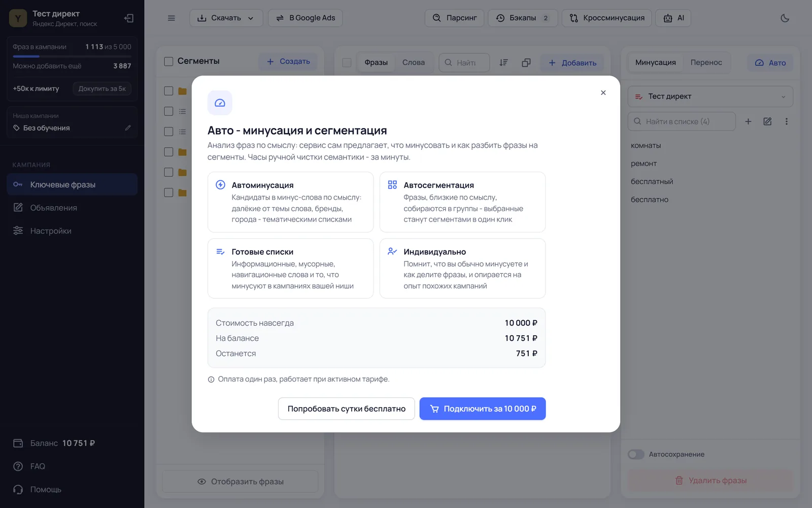Check the Сегменты select-all checkbox

169,61
